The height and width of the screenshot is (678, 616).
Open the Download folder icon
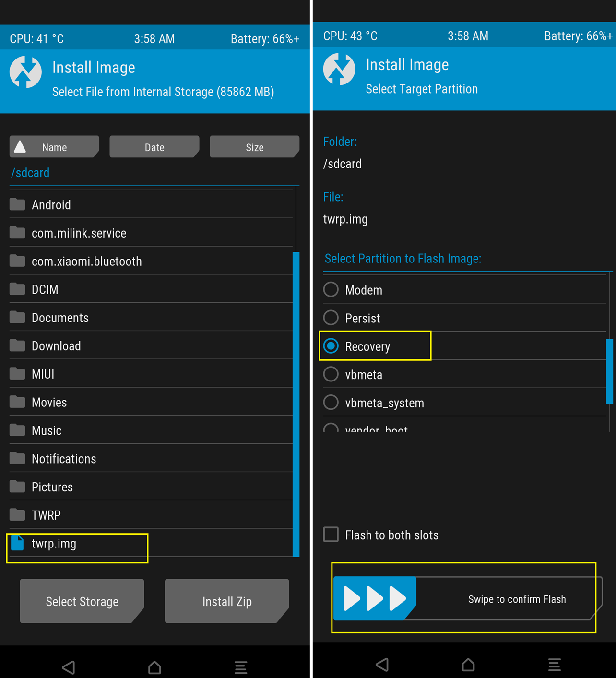pyautogui.click(x=17, y=345)
